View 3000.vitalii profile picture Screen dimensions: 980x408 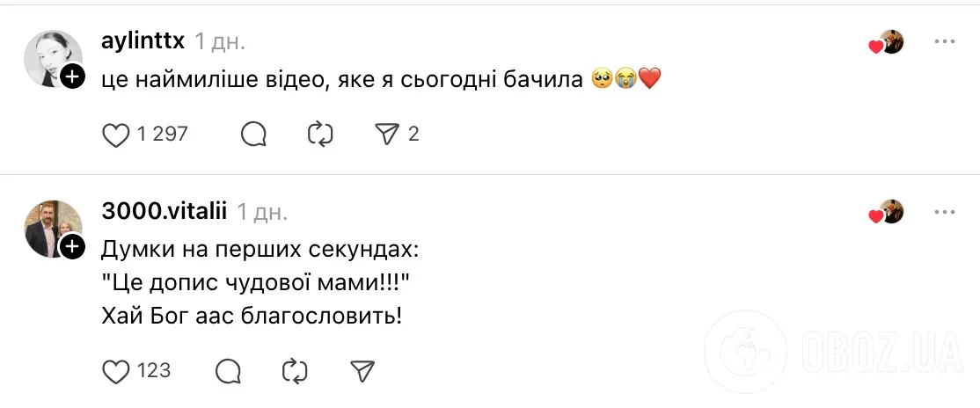point(51,228)
